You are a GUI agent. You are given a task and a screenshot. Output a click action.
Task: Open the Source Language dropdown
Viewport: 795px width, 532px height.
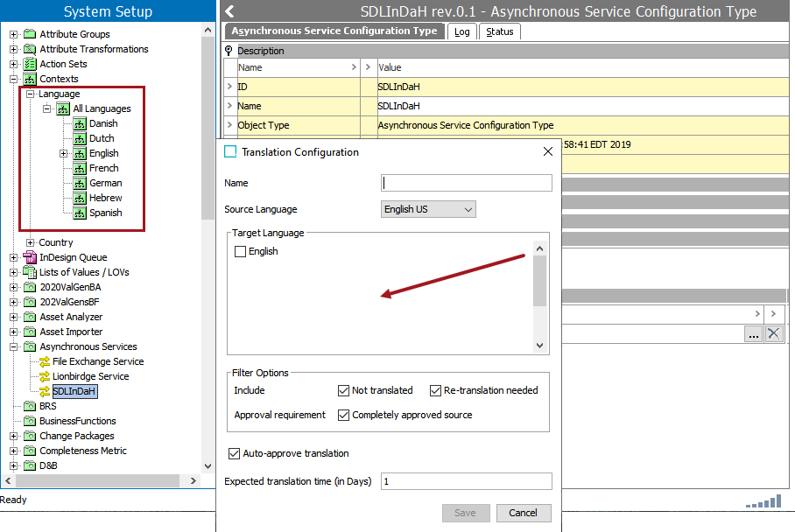(429, 209)
